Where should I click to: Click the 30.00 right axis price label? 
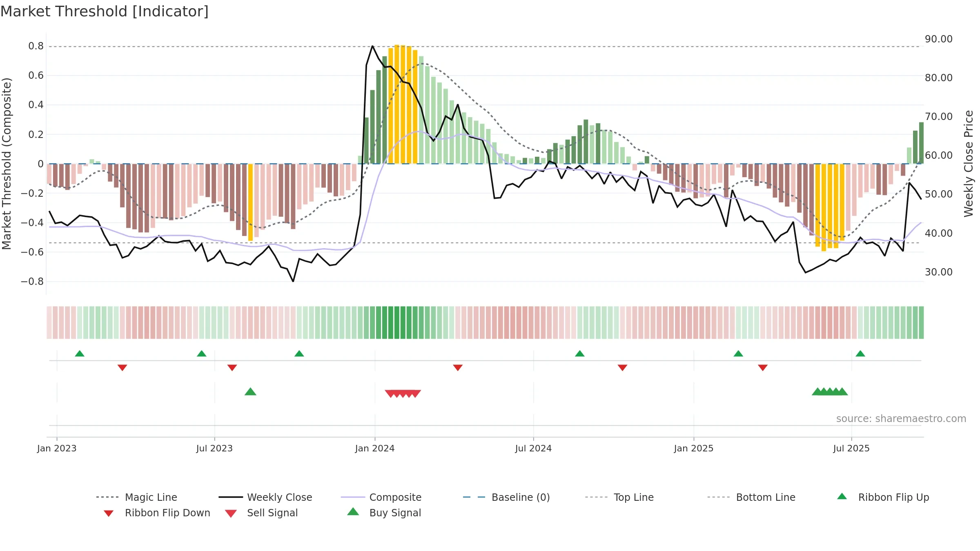click(x=939, y=272)
